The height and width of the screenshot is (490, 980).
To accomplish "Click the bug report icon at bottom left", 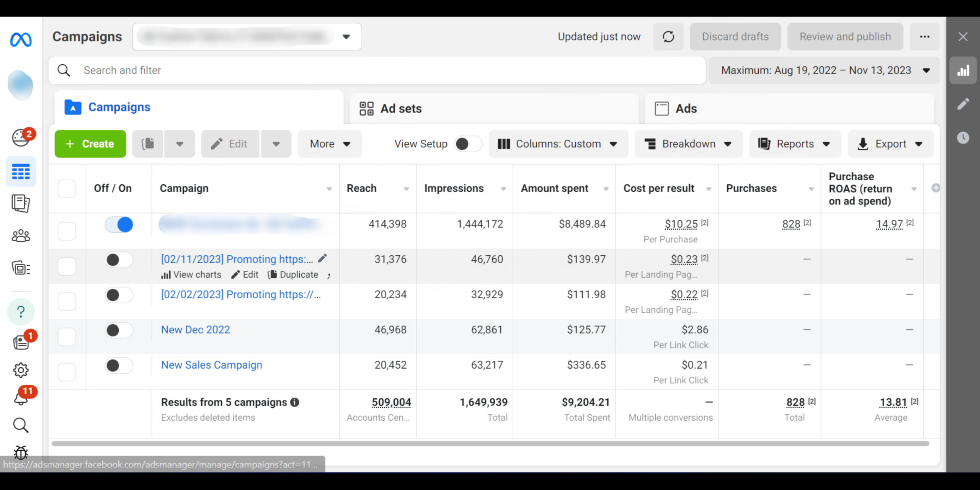I will tap(21, 453).
